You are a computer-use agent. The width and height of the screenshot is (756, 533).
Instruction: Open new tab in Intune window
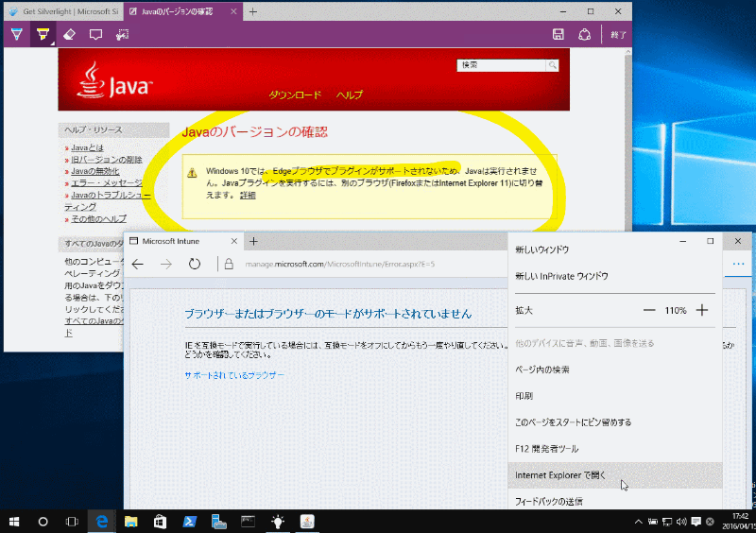(x=253, y=241)
